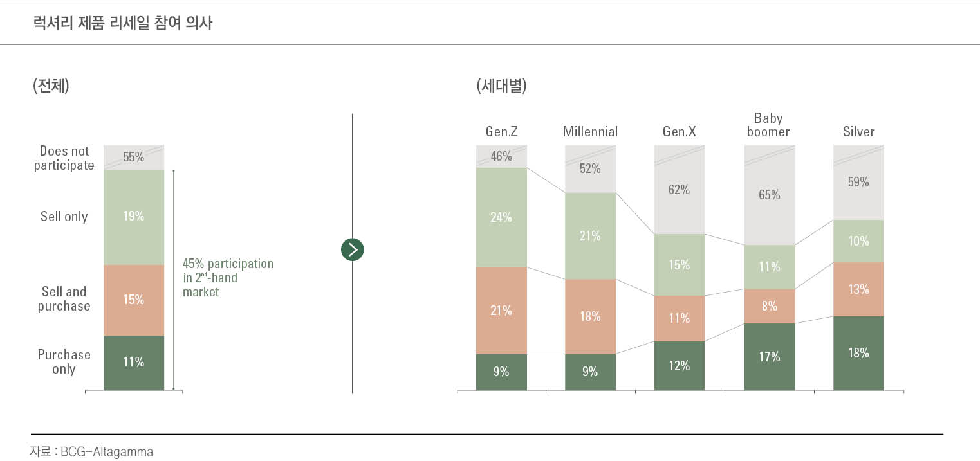Click the Silver column label
The height and width of the screenshot is (461, 980).
pos(858,132)
